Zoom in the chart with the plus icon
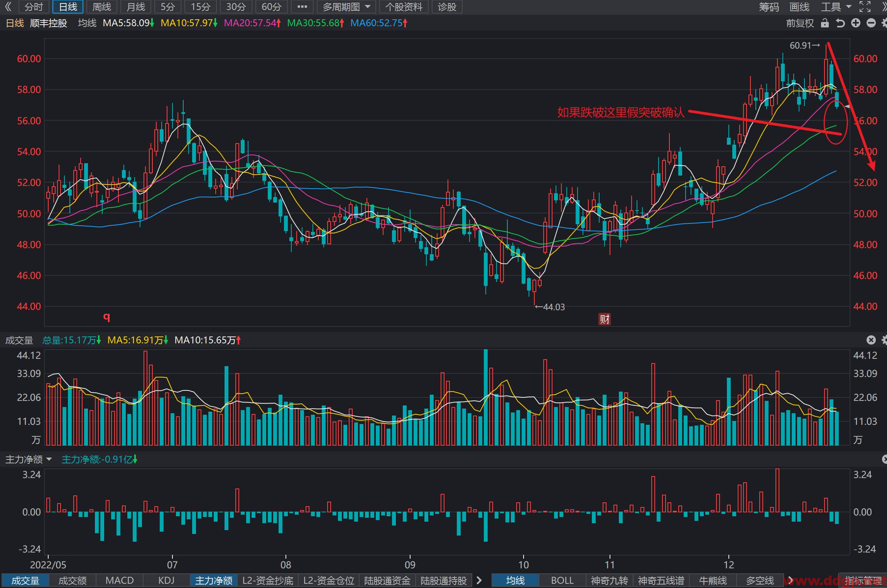This screenshot has height=588, width=887. pyautogui.click(x=856, y=23)
